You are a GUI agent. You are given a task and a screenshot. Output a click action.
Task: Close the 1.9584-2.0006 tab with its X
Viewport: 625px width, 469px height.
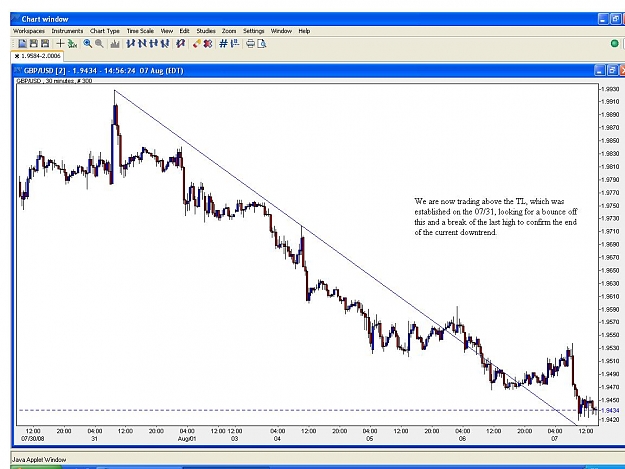17,56
